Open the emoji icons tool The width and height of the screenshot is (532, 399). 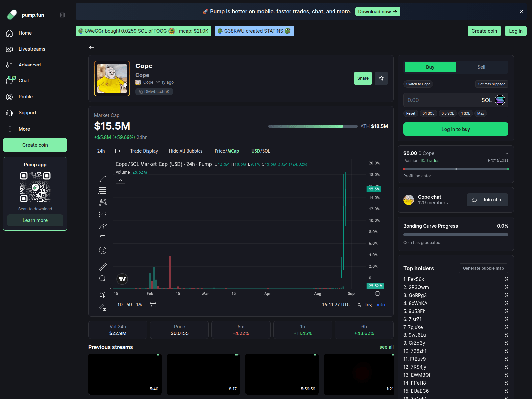103,250
